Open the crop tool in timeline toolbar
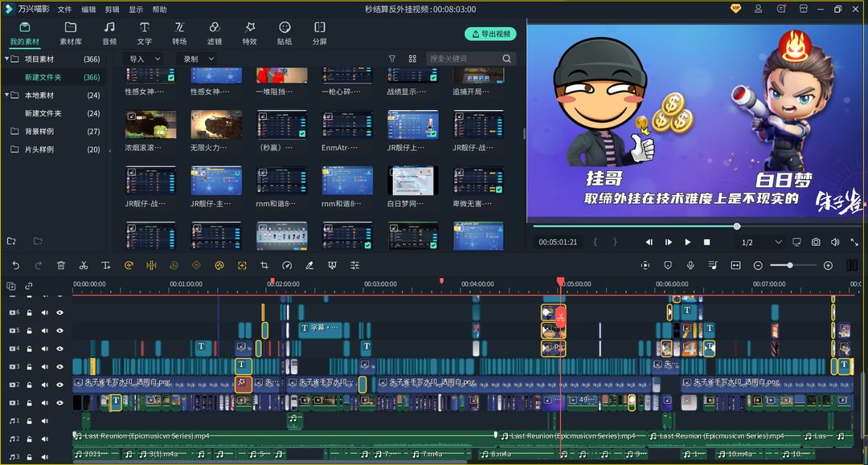Viewport: 868px width, 465px height. pos(264,265)
